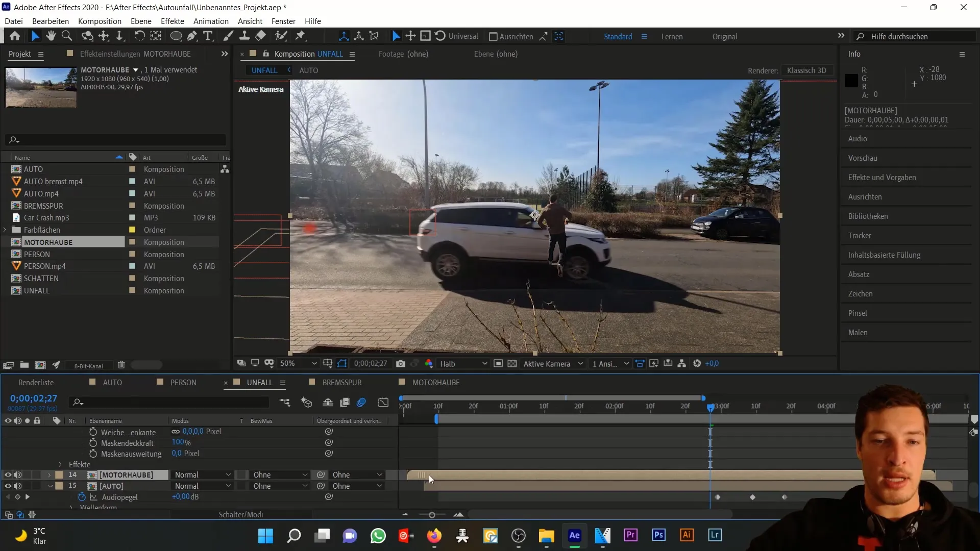Open the Modus dropdown for MOTORHAUBE layer
The image size is (980, 551).
202,475
